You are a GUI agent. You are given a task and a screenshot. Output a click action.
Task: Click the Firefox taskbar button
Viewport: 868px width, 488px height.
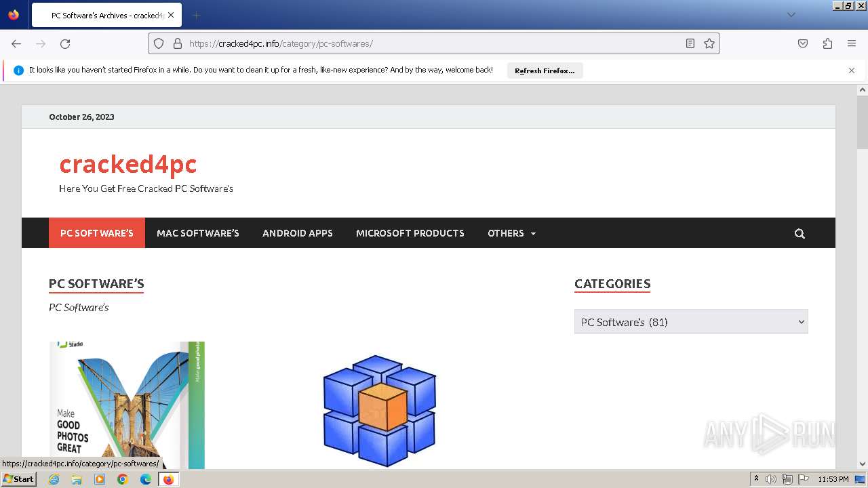168,479
